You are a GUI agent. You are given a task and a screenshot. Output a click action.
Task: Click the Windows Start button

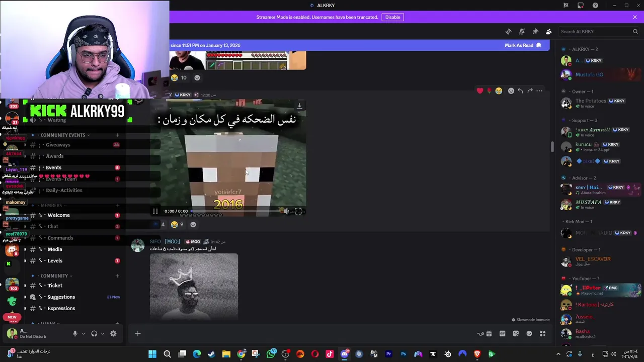pos(152,354)
